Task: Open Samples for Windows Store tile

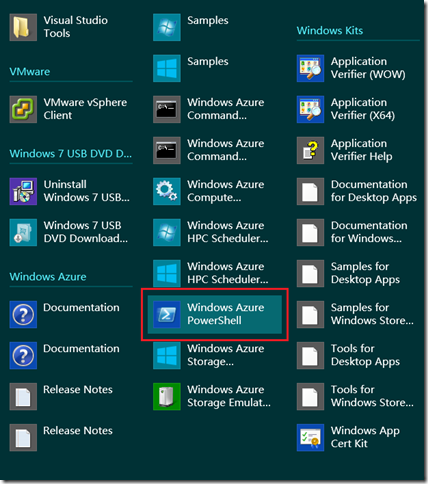Action: (355, 314)
